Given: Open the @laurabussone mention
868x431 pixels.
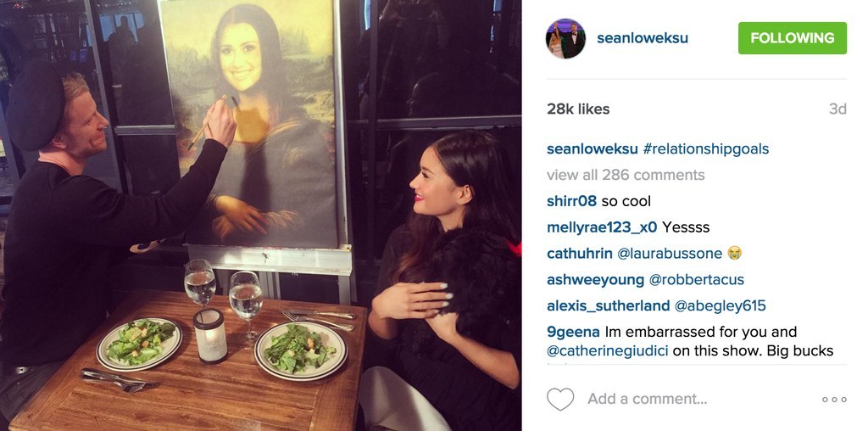Looking at the screenshot, I should click(x=670, y=253).
